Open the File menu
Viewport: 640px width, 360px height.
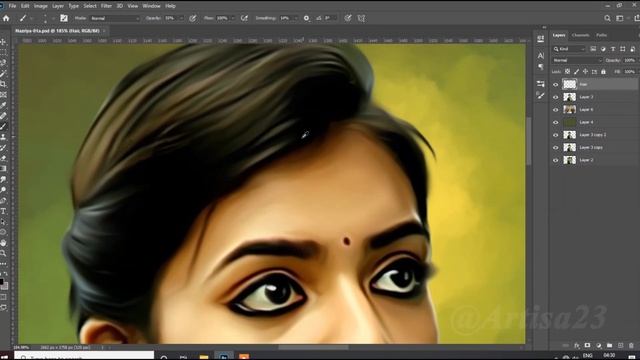(x=12, y=6)
